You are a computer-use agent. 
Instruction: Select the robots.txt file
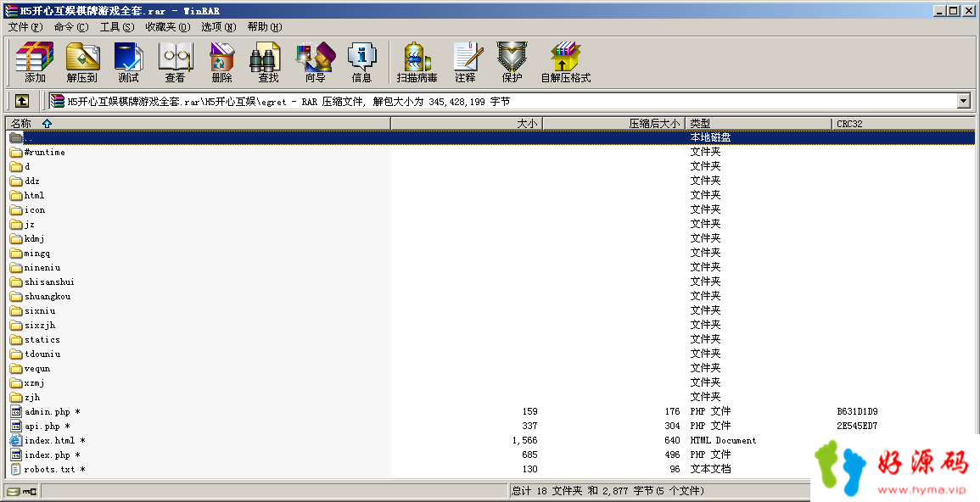tap(49, 469)
